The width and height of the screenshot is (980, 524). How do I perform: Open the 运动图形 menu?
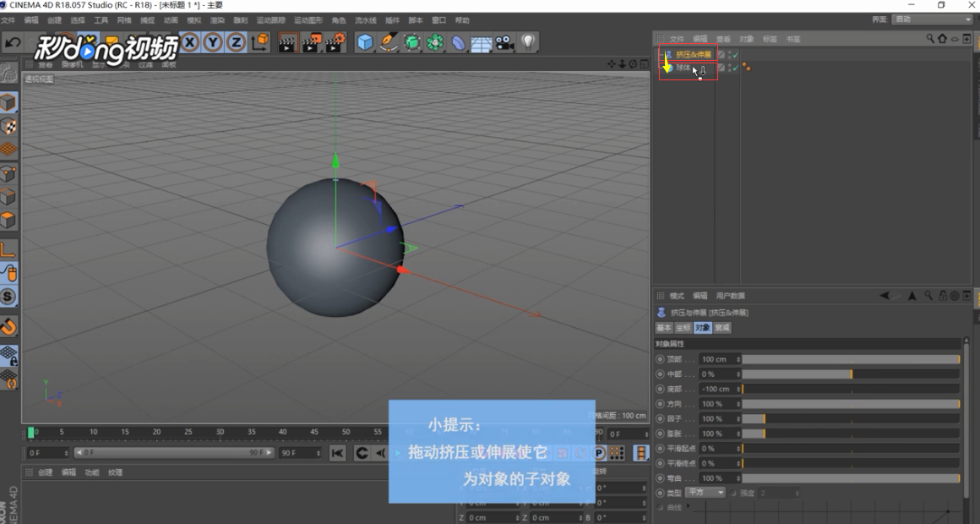point(308,20)
